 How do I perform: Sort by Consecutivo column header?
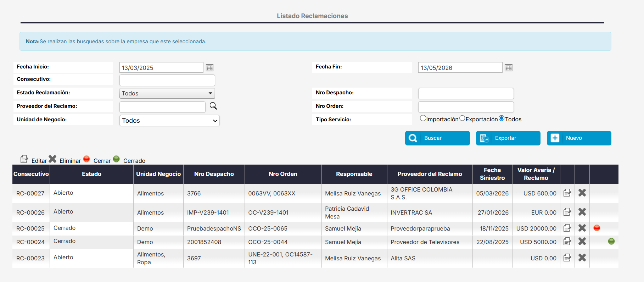(x=31, y=174)
